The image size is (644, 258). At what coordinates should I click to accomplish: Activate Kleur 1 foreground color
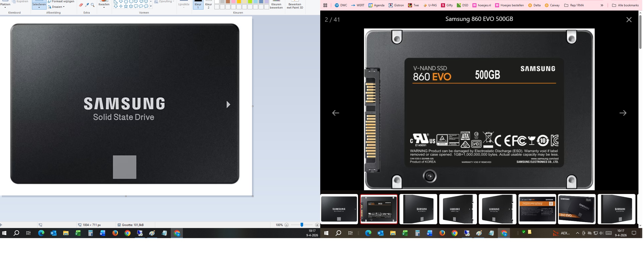pos(198,4)
